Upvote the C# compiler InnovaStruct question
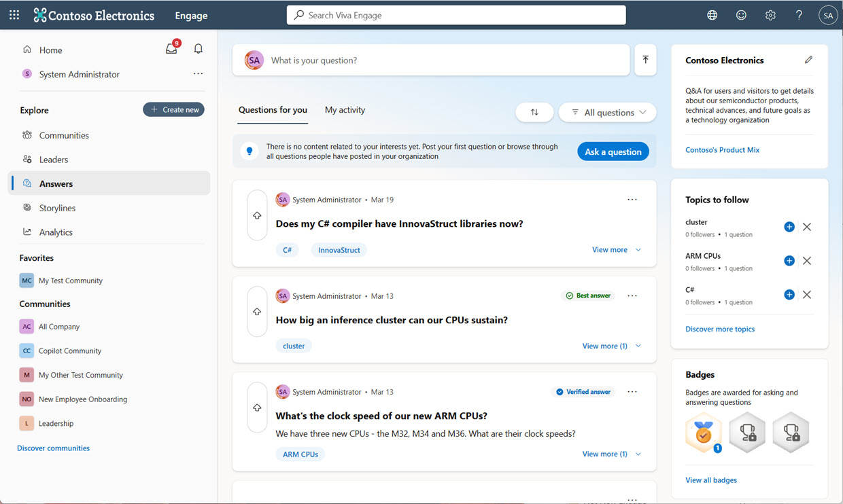 tap(257, 215)
